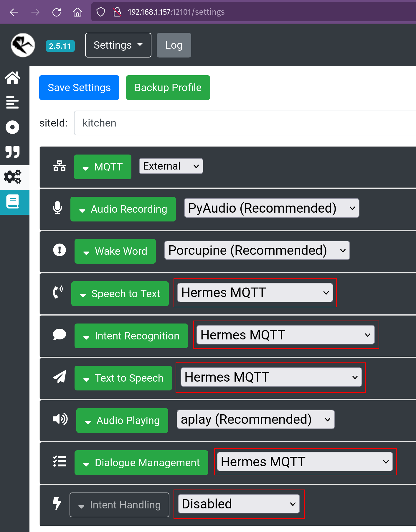This screenshot has height=532, width=416.
Task: Expand the Audio Recording section
Action: tap(123, 209)
